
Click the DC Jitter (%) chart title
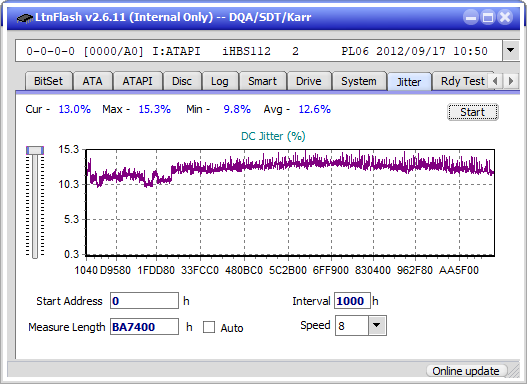273,136
